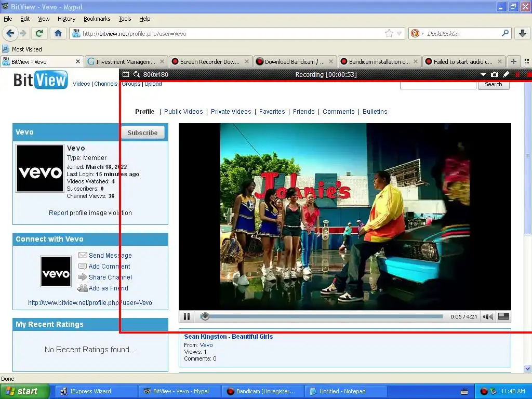Open the Favorites profile tab

(x=272, y=112)
